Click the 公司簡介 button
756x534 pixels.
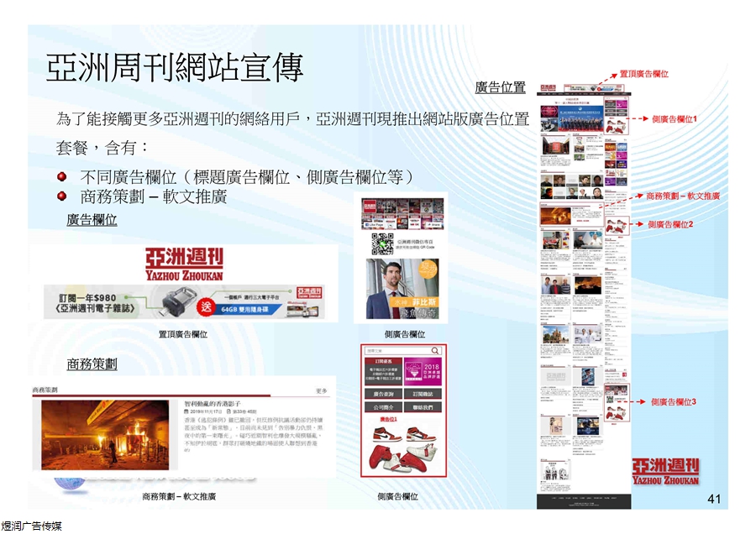383,407
